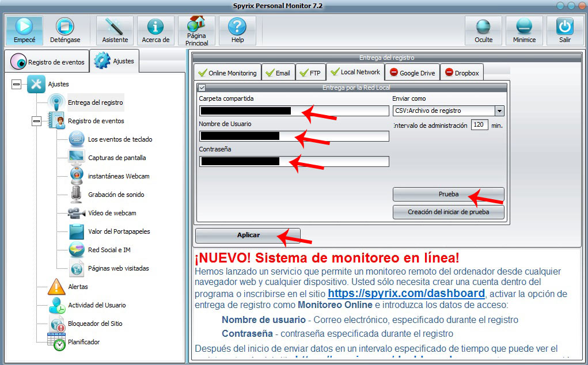The width and height of the screenshot is (588, 365).
Task: Switch to the Email delivery tab
Action: pos(278,73)
